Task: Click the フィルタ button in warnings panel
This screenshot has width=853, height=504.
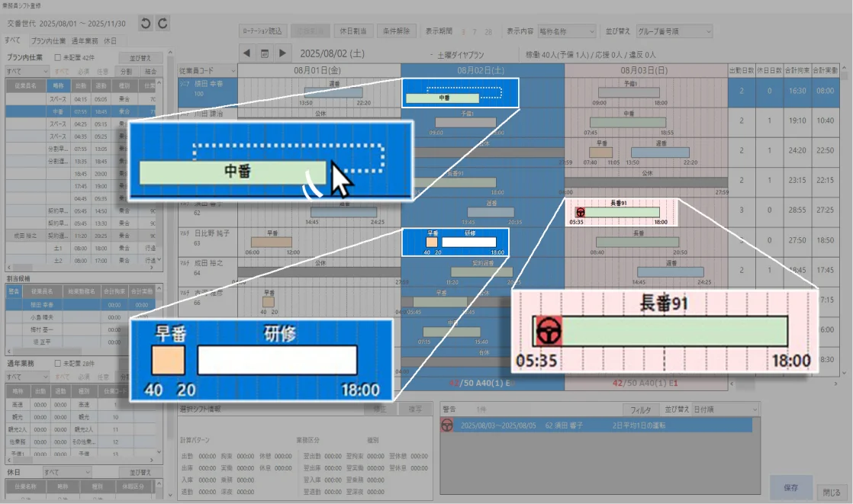Action: pos(640,409)
